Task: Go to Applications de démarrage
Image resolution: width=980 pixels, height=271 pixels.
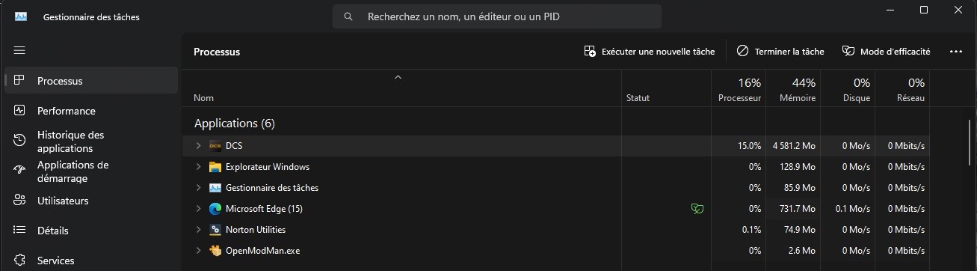Action: click(91, 171)
